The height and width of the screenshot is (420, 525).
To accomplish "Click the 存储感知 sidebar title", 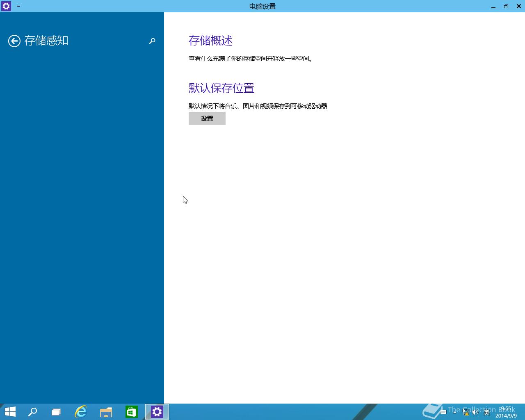I will [x=46, y=41].
